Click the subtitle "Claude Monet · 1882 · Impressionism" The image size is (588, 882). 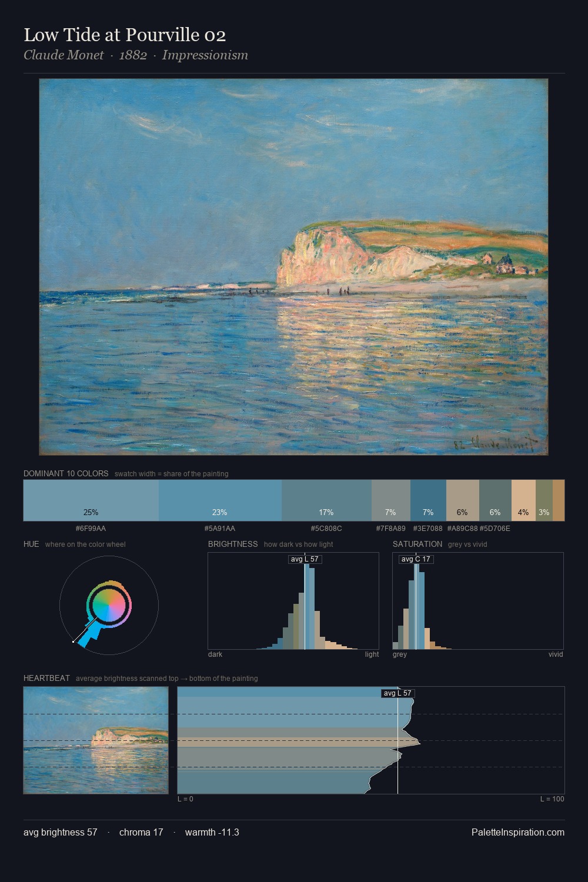pos(136,55)
